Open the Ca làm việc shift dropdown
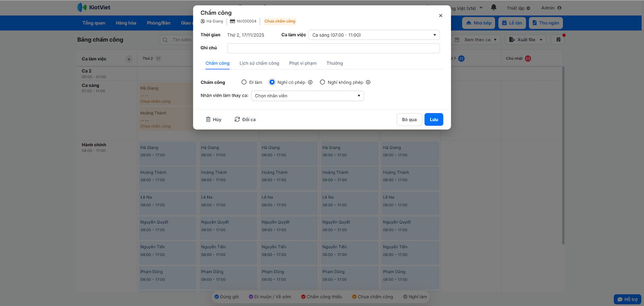The height and width of the screenshot is (306, 644). pos(374,35)
